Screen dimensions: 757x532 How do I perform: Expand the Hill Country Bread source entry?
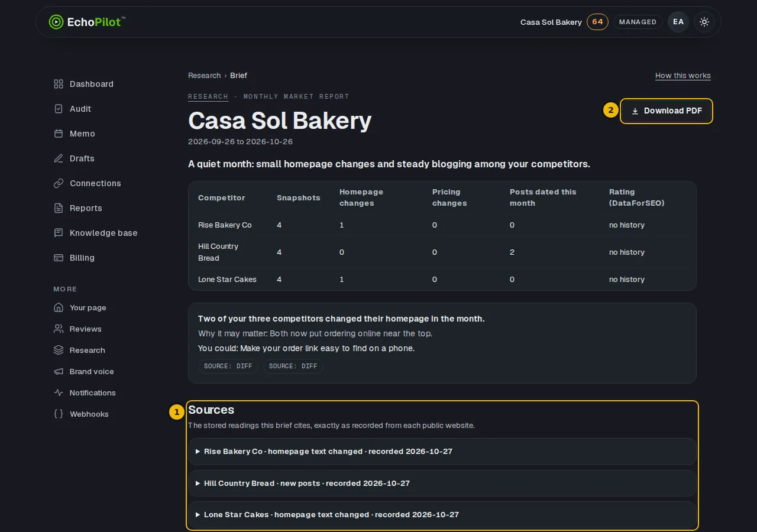[x=442, y=484]
